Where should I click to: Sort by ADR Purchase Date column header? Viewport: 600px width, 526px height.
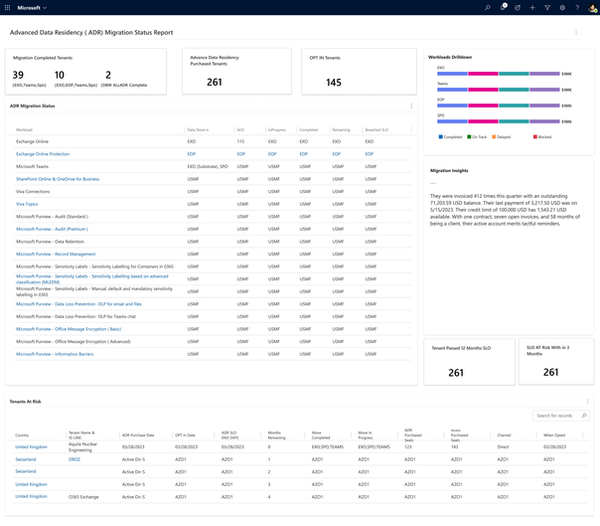click(x=138, y=435)
